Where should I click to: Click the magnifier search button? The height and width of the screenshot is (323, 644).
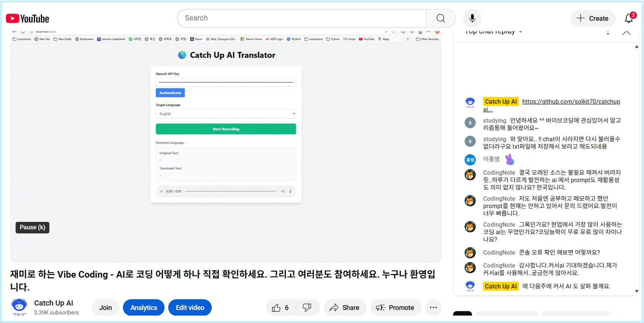[441, 18]
